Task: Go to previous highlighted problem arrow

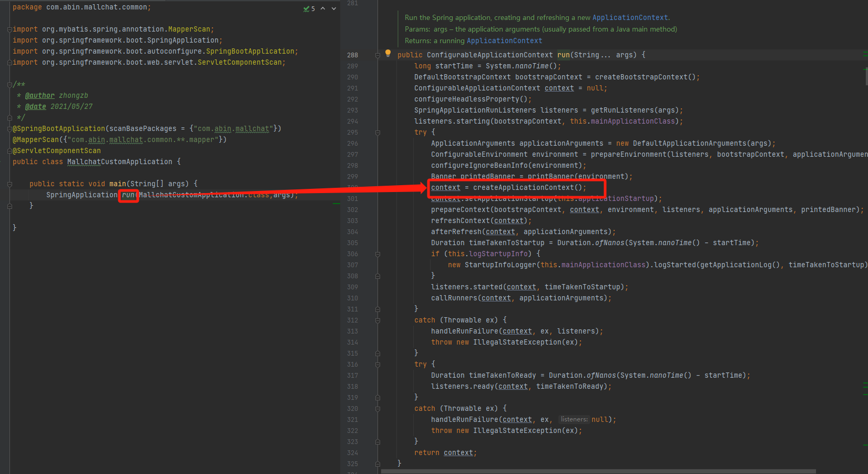Action: (x=323, y=8)
